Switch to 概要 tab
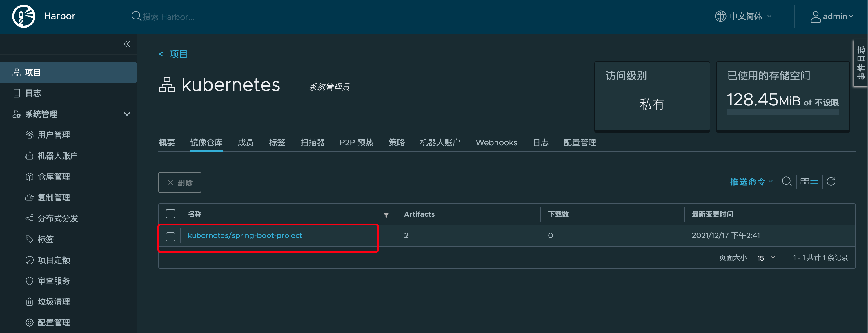The image size is (868, 333). coord(167,142)
